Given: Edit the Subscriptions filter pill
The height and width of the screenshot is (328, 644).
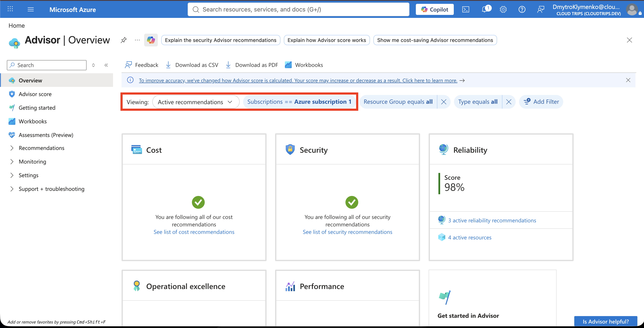Looking at the screenshot, I should (299, 102).
